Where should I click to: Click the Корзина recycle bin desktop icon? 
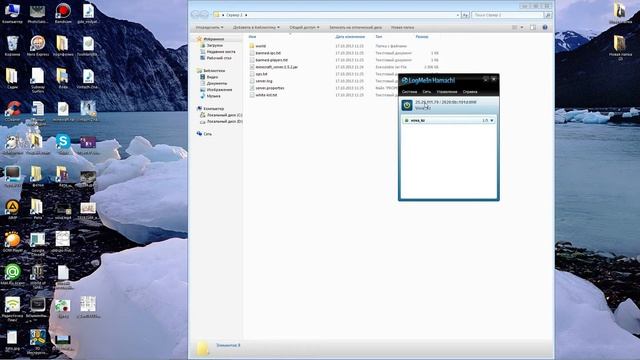pos(12,45)
